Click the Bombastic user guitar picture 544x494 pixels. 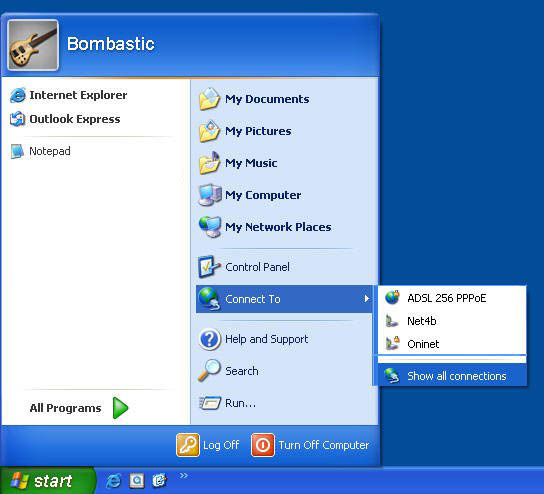(x=33, y=45)
